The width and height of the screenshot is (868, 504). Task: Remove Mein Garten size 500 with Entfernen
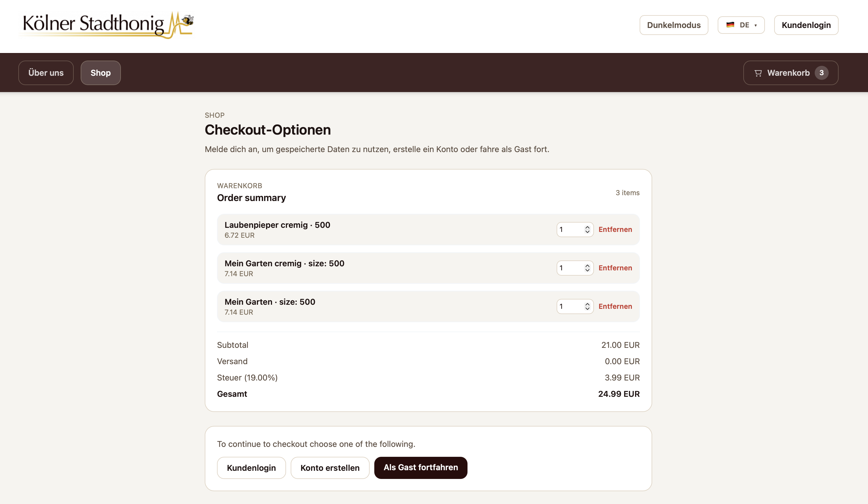pyautogui.click(x=615, y=306)
